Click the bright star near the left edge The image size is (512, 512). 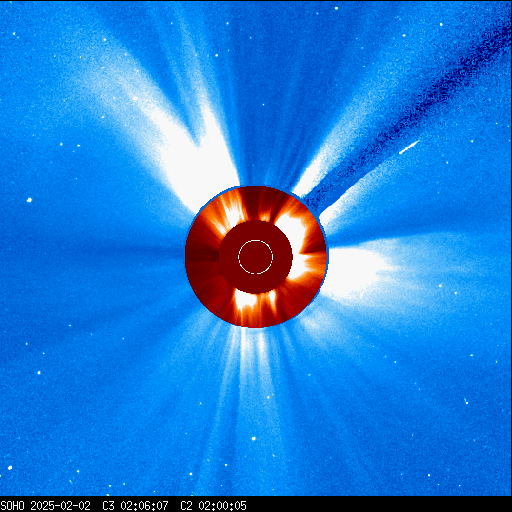point(29,200)
